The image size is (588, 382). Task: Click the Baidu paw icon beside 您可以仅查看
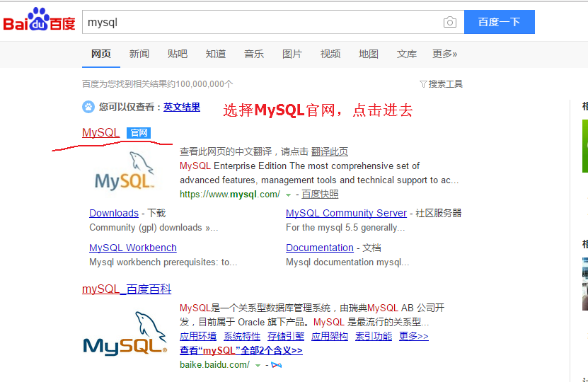[88, 107]
